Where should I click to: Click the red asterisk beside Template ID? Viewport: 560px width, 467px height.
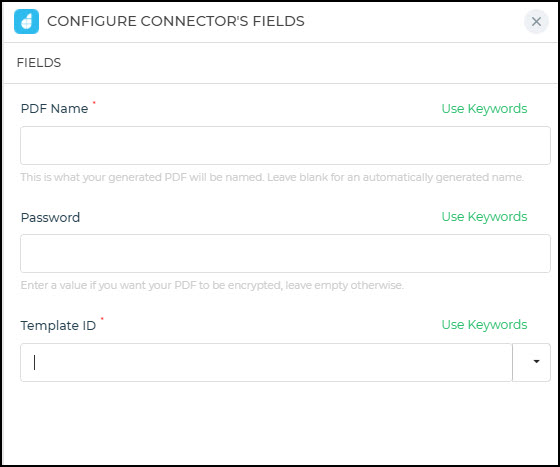(x=102, y=318)
